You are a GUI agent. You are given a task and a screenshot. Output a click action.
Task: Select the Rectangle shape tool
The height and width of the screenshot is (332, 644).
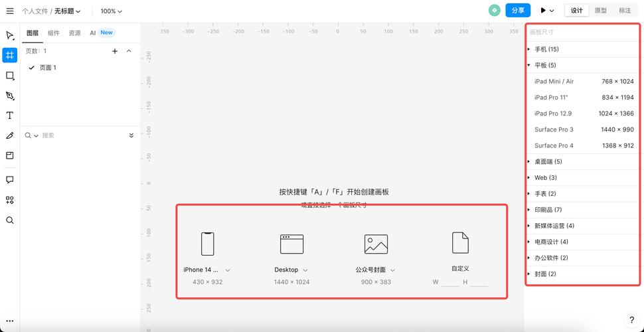click(10, 76)
